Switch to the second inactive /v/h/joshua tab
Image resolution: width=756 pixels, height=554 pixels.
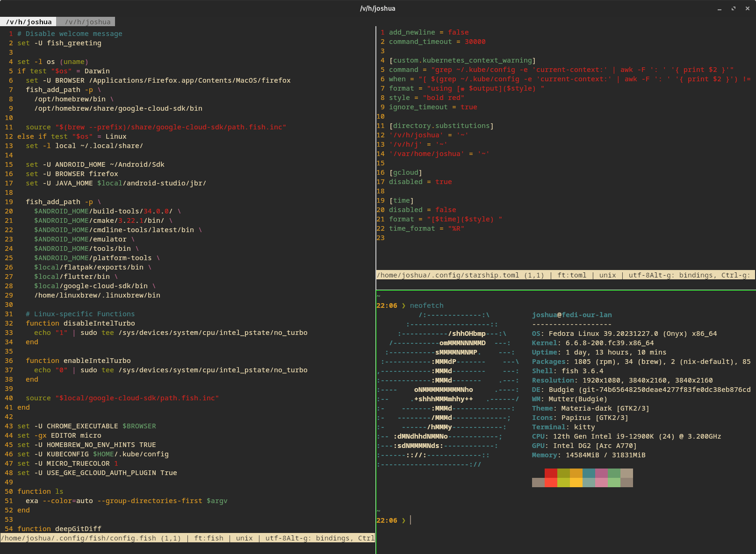[86, 22]
